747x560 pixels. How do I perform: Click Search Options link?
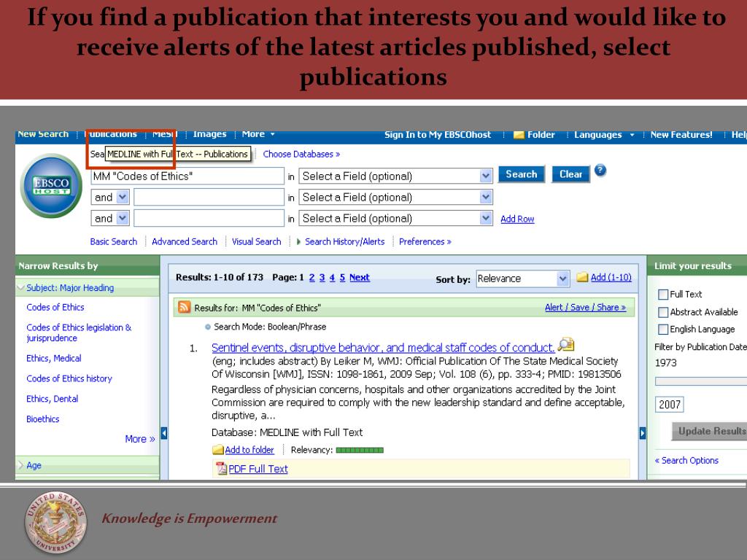(x=686, y=461)
